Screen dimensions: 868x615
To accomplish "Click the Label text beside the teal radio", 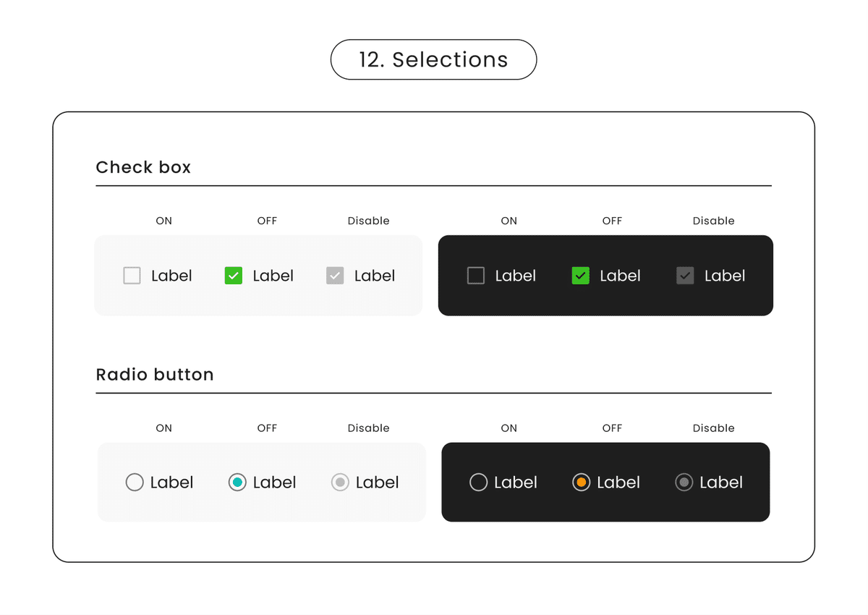I will point(274,483).
